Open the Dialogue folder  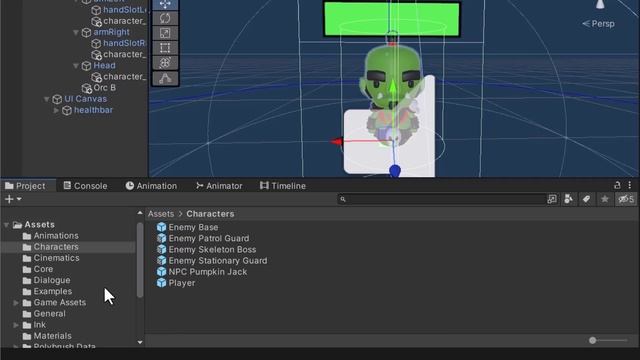tap(52, 280)
